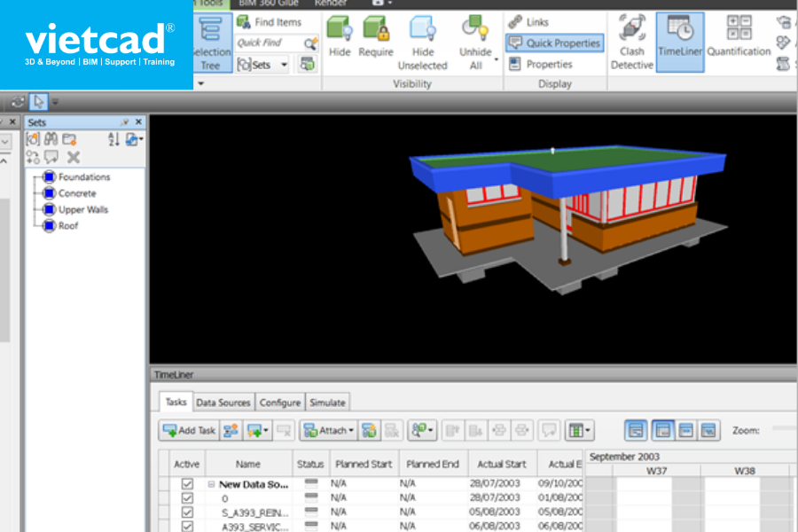Viewport: 798px width, 532px height.
Task: Toggle Properties window display
Action: point(541,64)
